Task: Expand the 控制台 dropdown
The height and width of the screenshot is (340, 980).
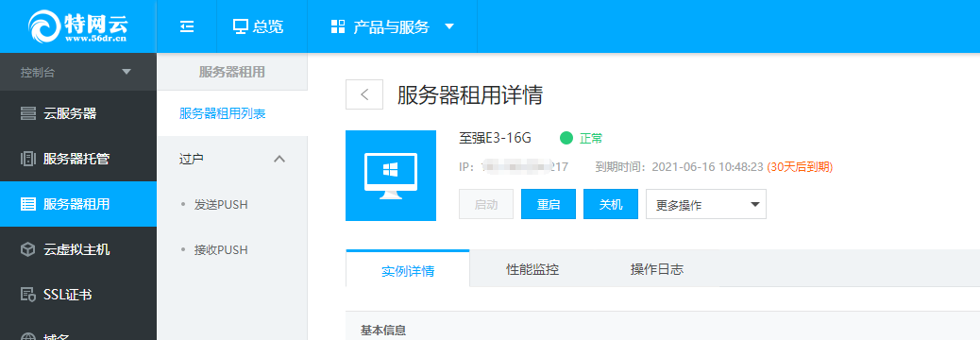Action: pos(78,72)
